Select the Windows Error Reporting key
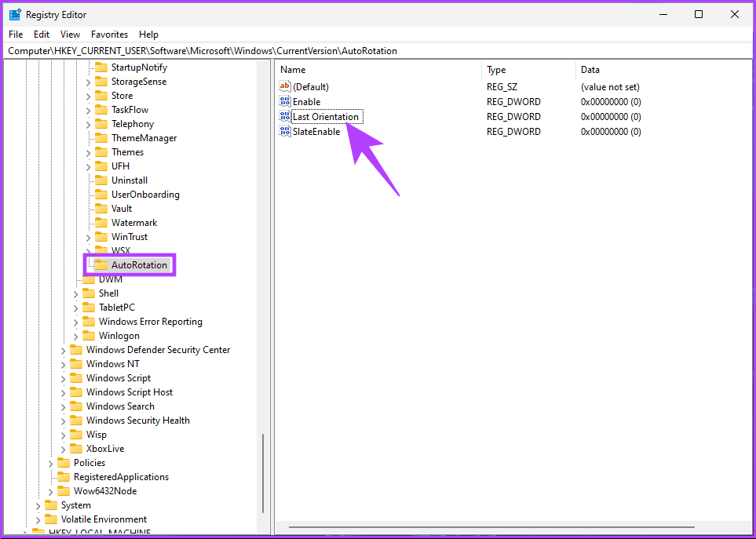 (151, 321)
